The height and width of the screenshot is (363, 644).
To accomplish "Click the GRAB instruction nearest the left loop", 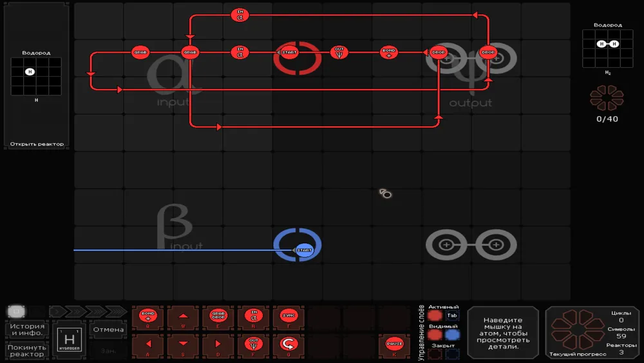I will point(140,52).
